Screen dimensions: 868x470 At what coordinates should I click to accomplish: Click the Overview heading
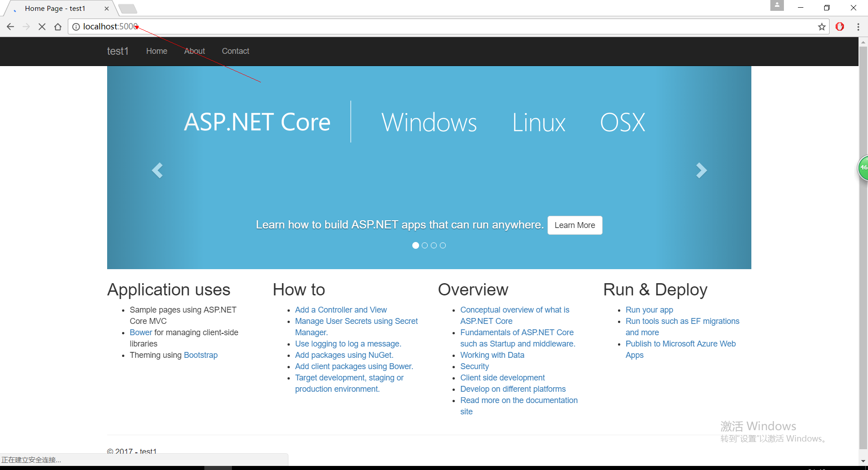(x=473, y=290)
